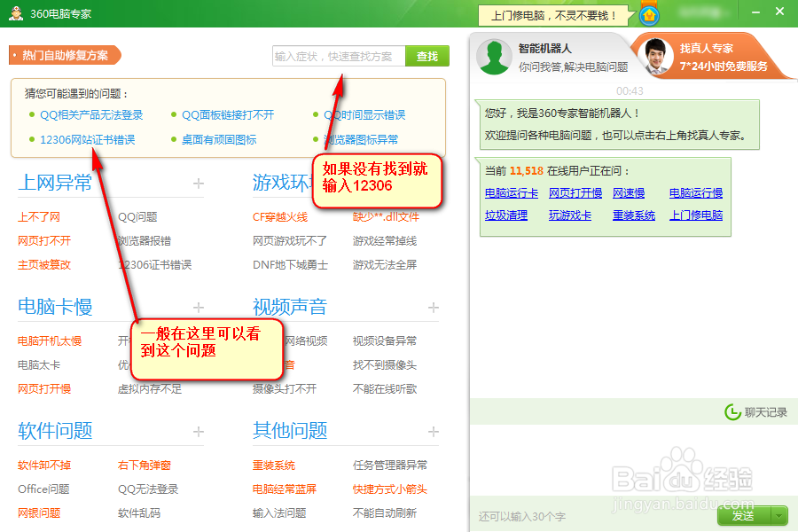Viewport: 798px width, 532px height.
Task: Select the 虚拟内存不足 fix
Action: 150,389
